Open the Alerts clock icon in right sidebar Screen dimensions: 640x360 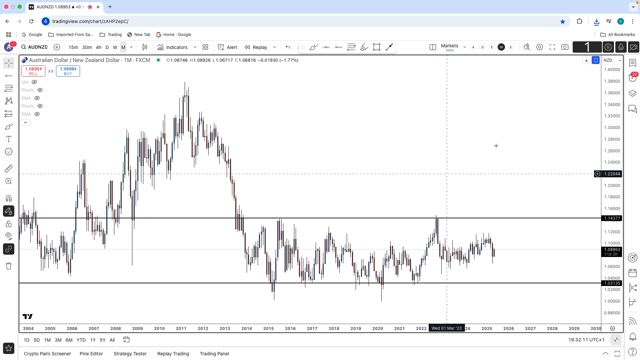coord(633,78)
